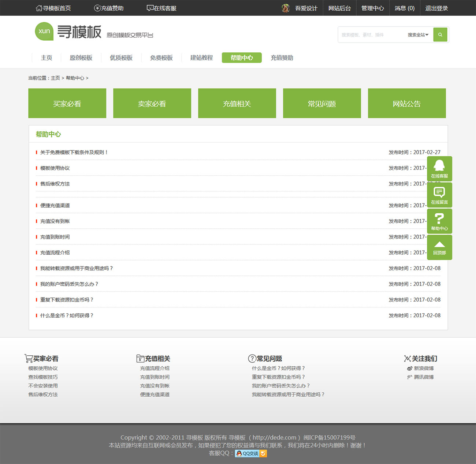Click the 买家必看 green category button
Screen dimensions: 476x464
coord(67,104)
